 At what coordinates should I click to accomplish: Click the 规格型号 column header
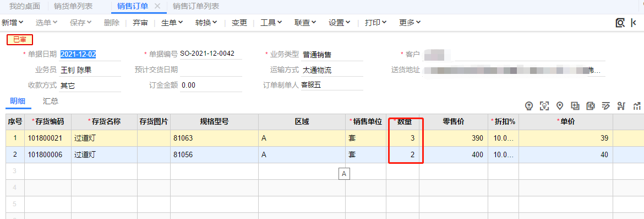tap(215, 122)
